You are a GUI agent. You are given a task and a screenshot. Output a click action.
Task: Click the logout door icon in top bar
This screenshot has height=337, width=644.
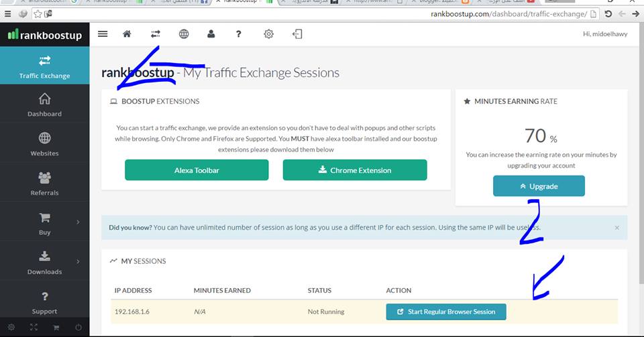pos(297,34)
